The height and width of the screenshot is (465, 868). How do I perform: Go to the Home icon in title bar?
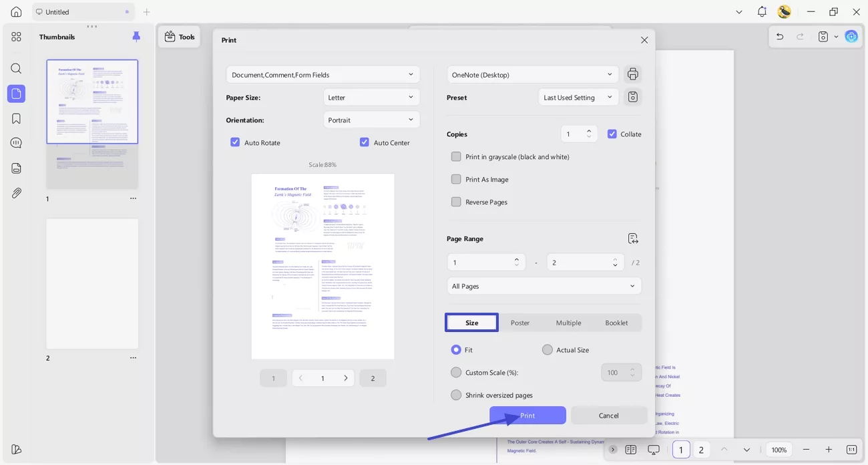click(16, 12)
